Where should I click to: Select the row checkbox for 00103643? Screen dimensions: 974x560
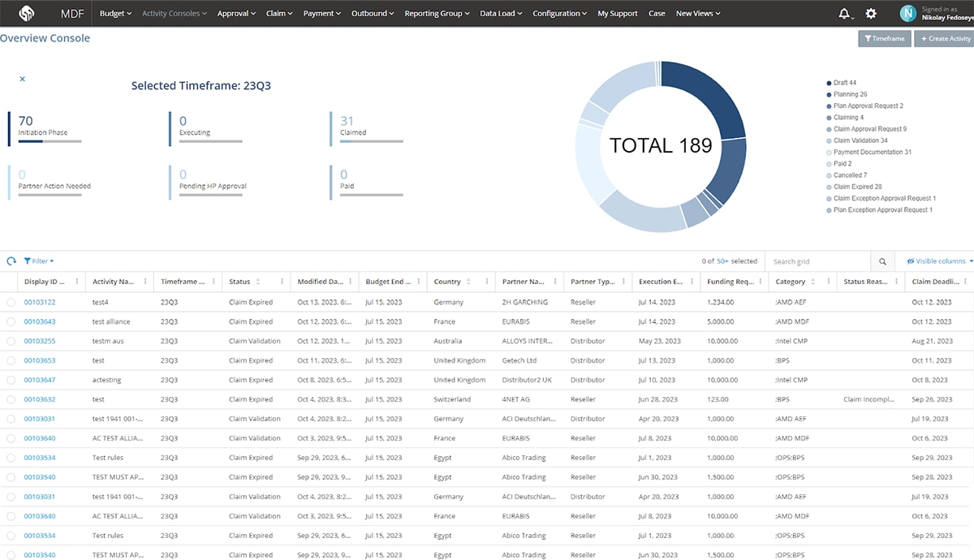[11, 321]
